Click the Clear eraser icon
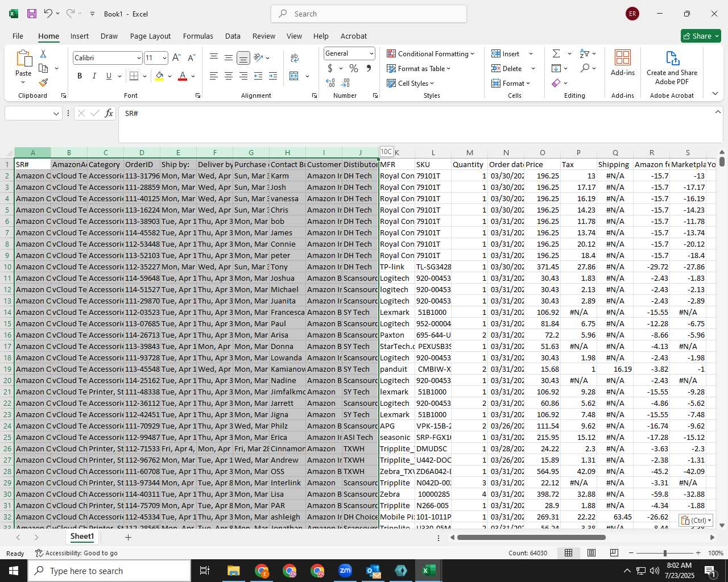The width and height of the screenshot is (728, 582). [x=556, y=83]
